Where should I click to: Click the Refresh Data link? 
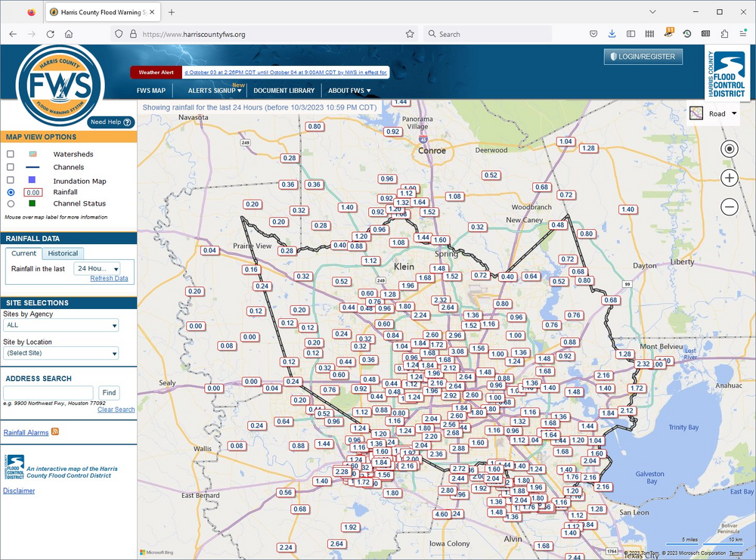pos(109,278)
